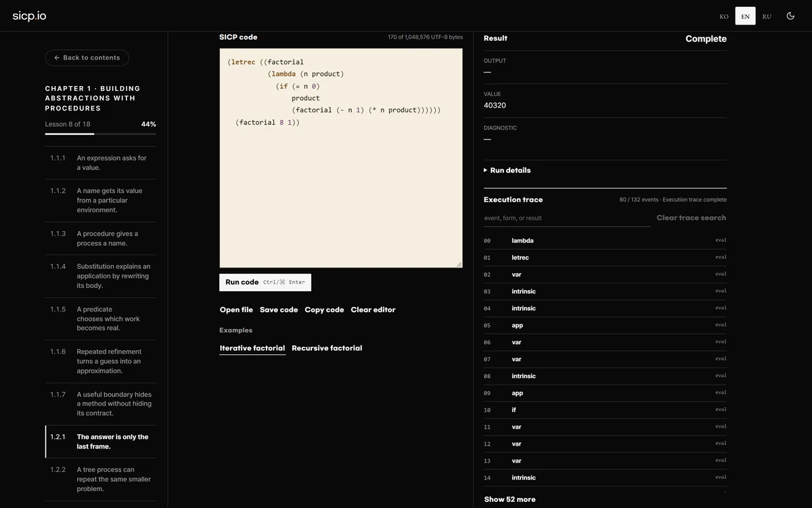Click Copy code

[x=324, y=310]
